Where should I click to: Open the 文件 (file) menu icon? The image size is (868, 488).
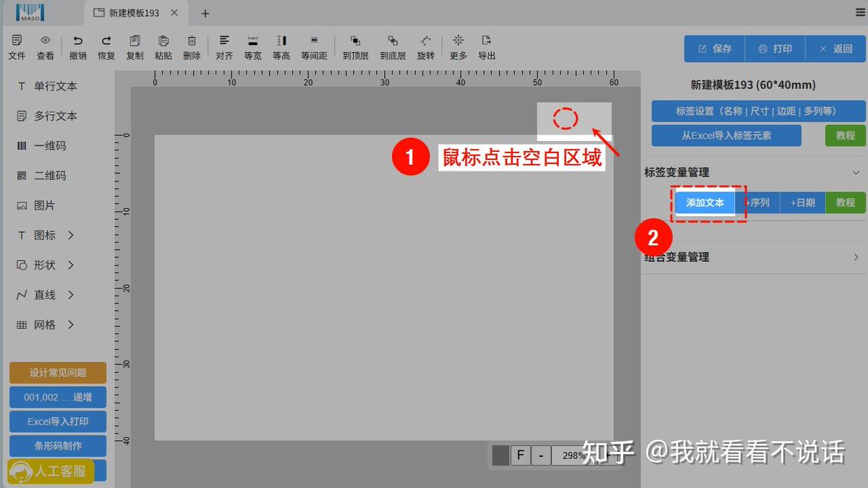(17, 41)
